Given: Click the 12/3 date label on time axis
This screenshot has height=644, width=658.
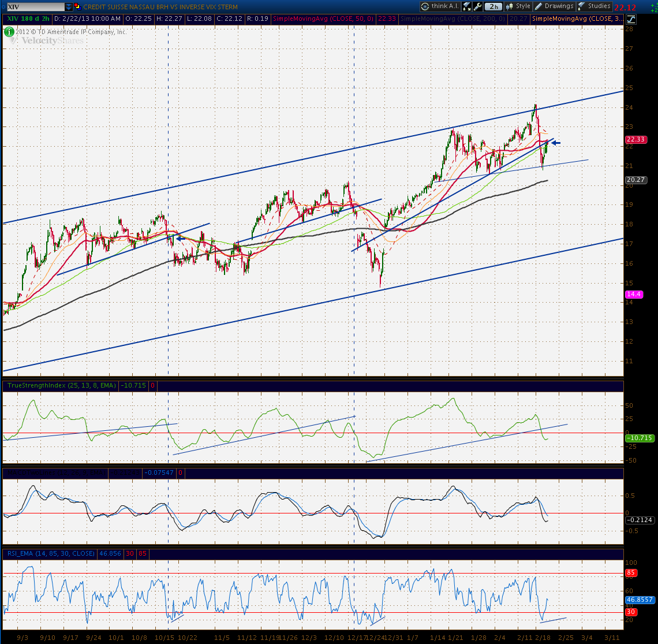Looking at the screenshot, I should 309,638.
